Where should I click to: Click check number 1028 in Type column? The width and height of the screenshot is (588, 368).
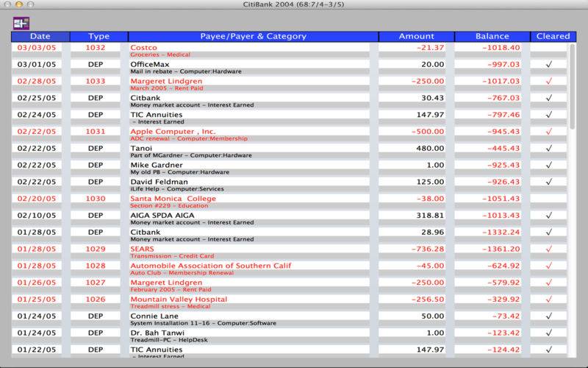96,266
